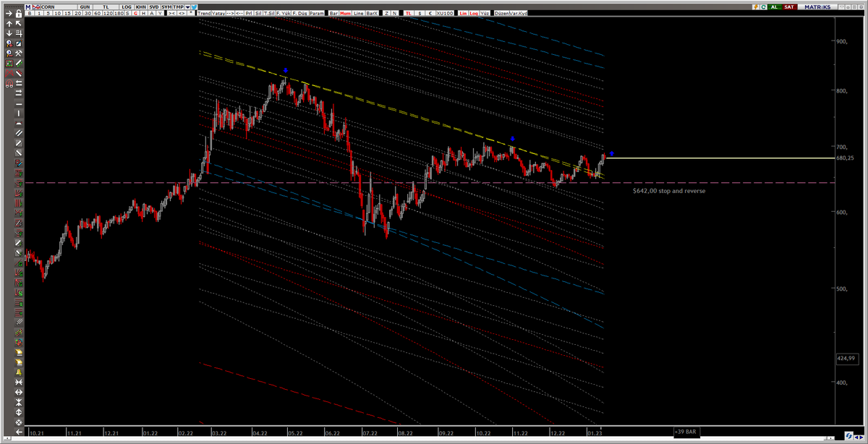Select the red G daily period

pyautogui.click(x=135, y=14)
